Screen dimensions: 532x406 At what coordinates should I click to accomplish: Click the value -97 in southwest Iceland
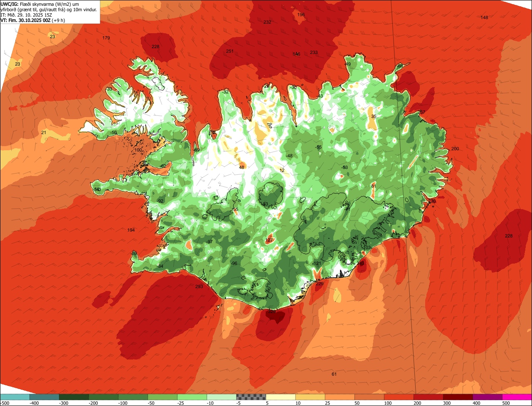click(x=209, y=242)
